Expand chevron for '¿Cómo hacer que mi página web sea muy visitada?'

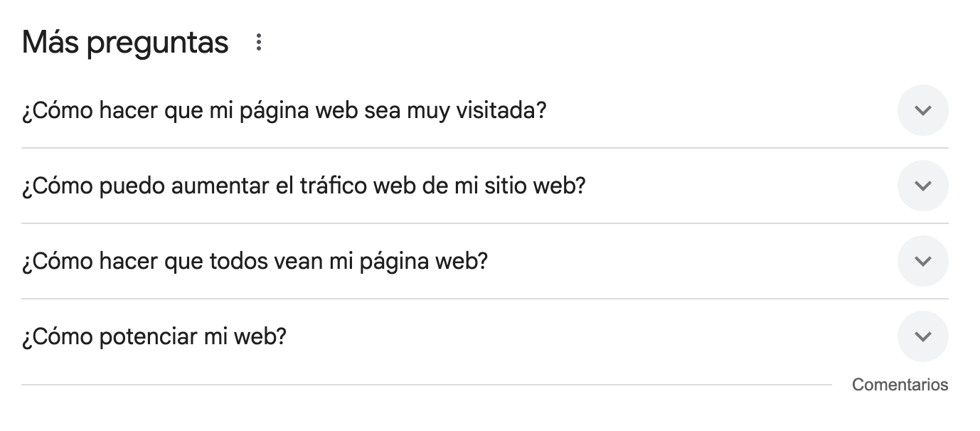[x=922, y=110]
